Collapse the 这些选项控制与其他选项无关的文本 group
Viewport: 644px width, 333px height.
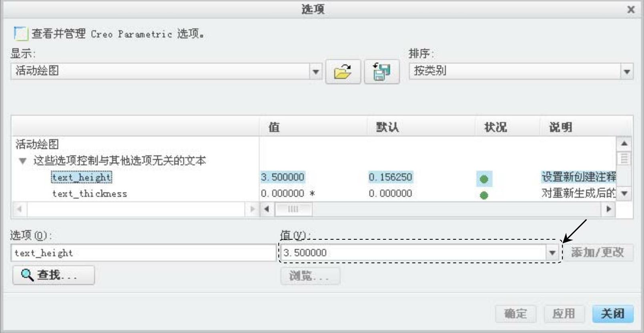pos(22,161)
